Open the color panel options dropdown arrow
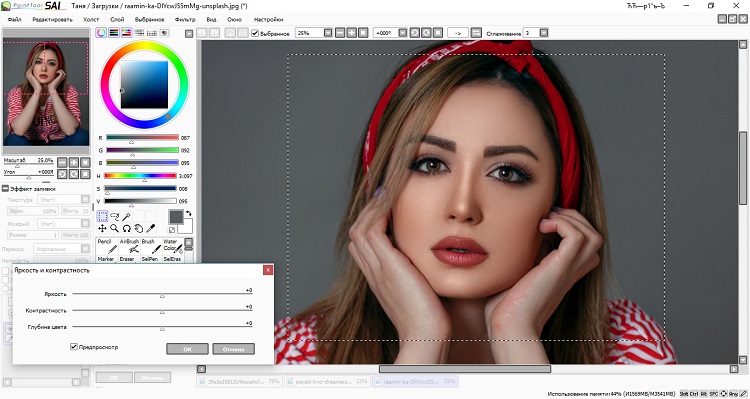 pyautogui.click(x=189, y=33)
